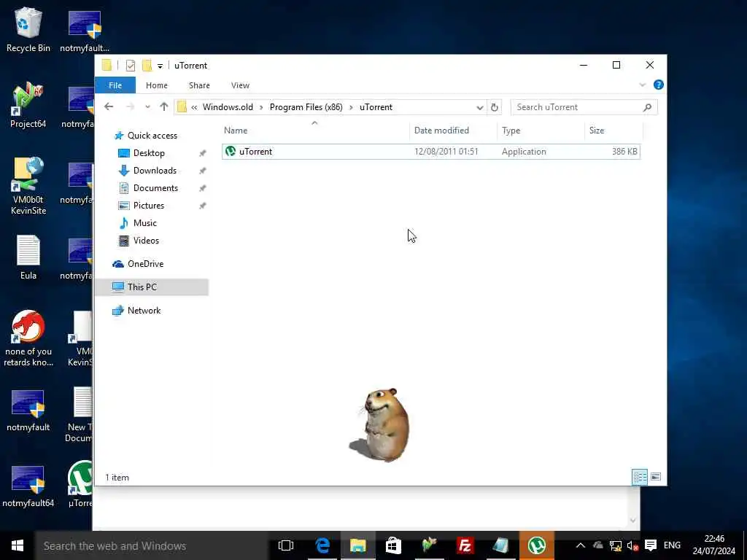Switch to large icons view layout
This screenshot has width=747, height=560.
(656, 477)
